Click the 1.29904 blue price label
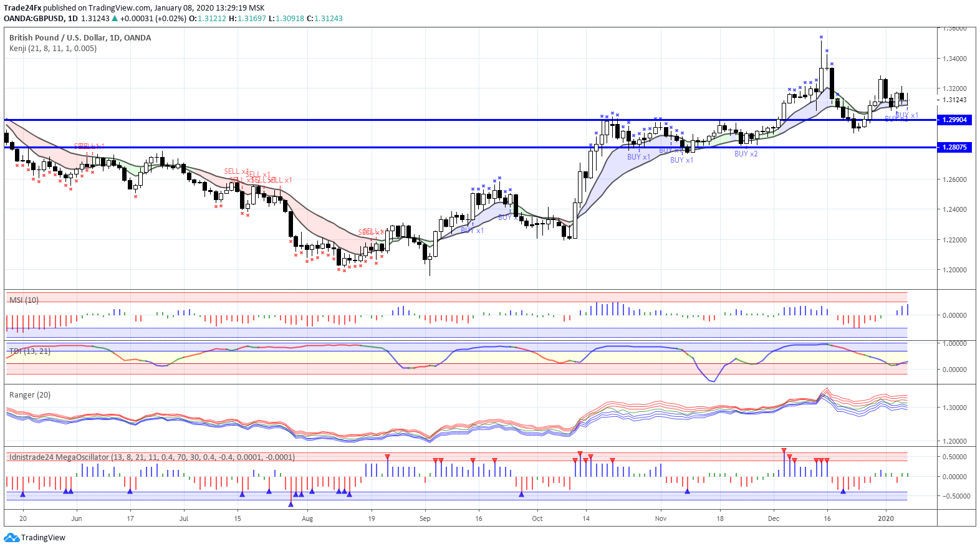 [x=954, y=120]
